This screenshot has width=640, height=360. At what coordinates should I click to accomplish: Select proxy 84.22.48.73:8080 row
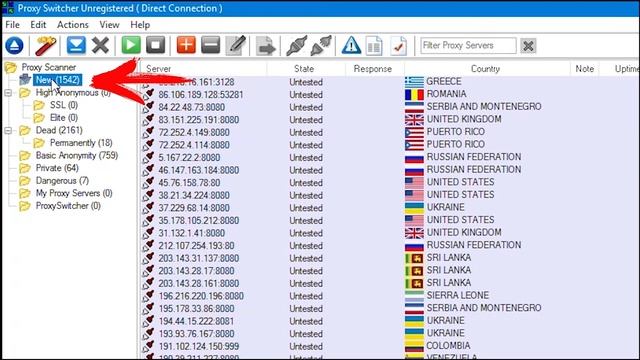pyautogui.click(x=390, y=107)
